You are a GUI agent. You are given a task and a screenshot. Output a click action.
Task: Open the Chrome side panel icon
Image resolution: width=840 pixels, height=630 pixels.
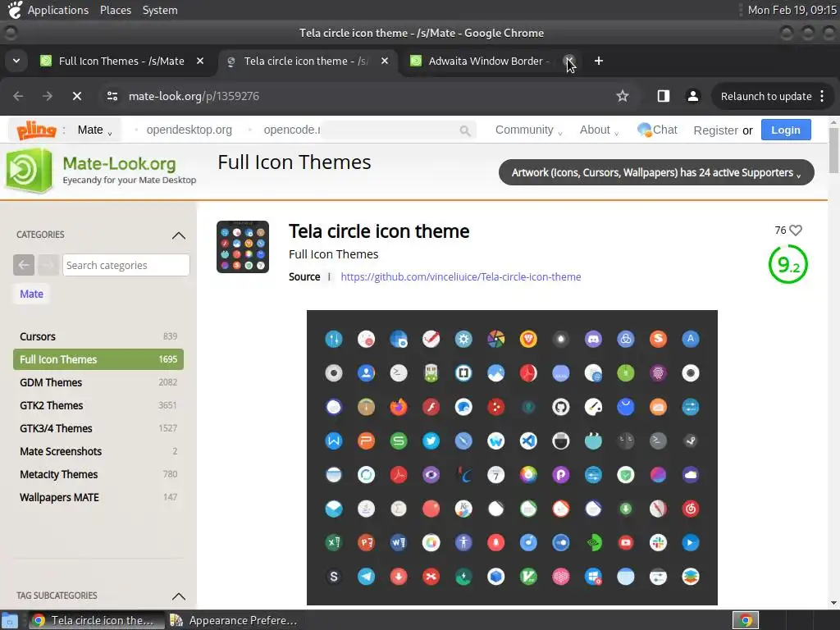click(663, 96)
